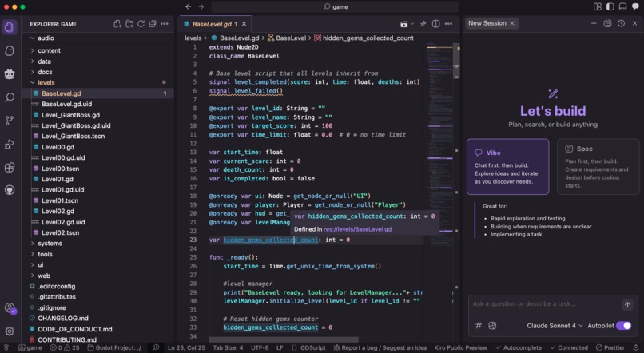Click hidden_gems_collected_count breadcrumb segment
Screen dimensions: 644x353
pyautogui.click(x=364, y=38)
